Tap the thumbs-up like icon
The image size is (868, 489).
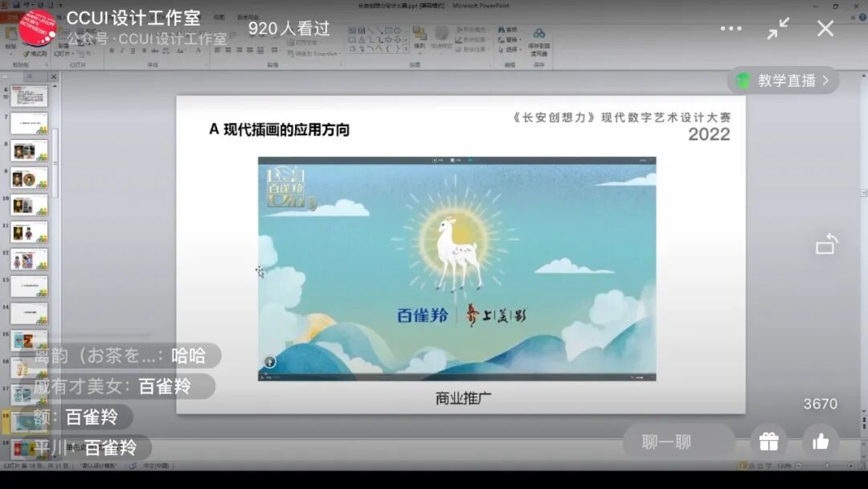[820, 441]
